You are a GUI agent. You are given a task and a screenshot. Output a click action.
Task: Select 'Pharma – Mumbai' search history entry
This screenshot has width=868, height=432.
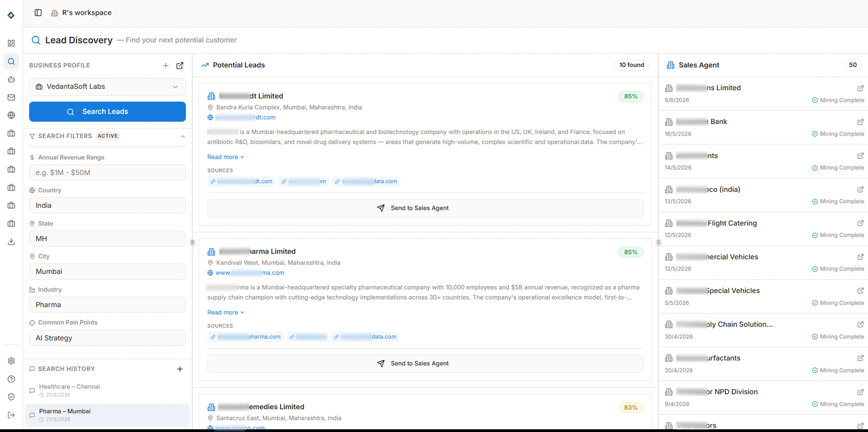[107, 415]
